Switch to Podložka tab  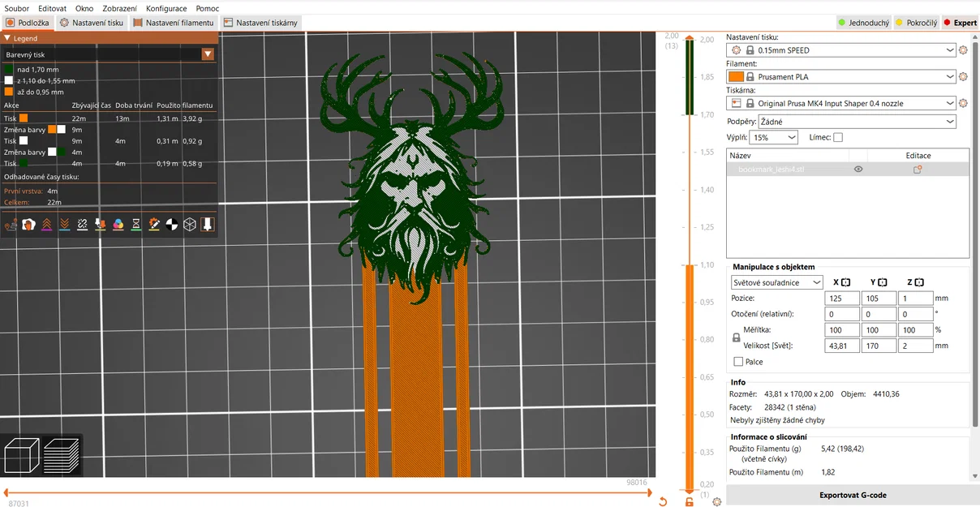(x=28, y=23)
